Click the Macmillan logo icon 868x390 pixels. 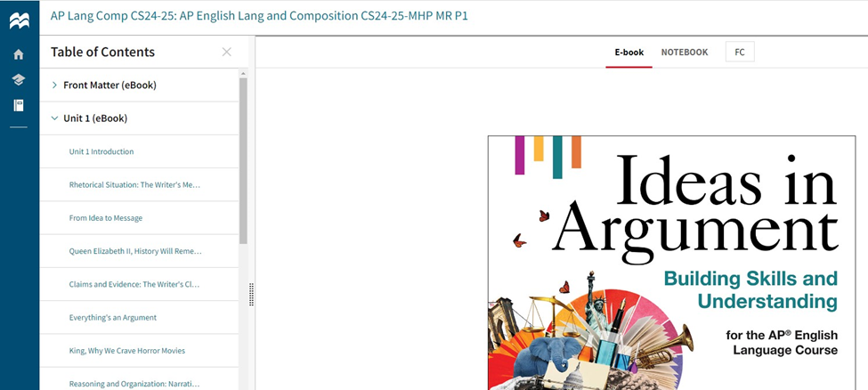coord(19,20)
